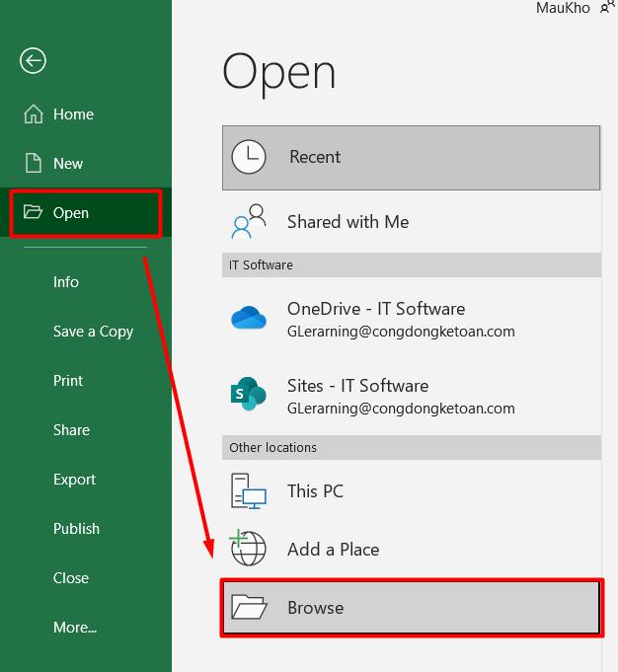Click the back arrow circle icon
The width and height of the screenshot is (618, 672).
(33, 60)
